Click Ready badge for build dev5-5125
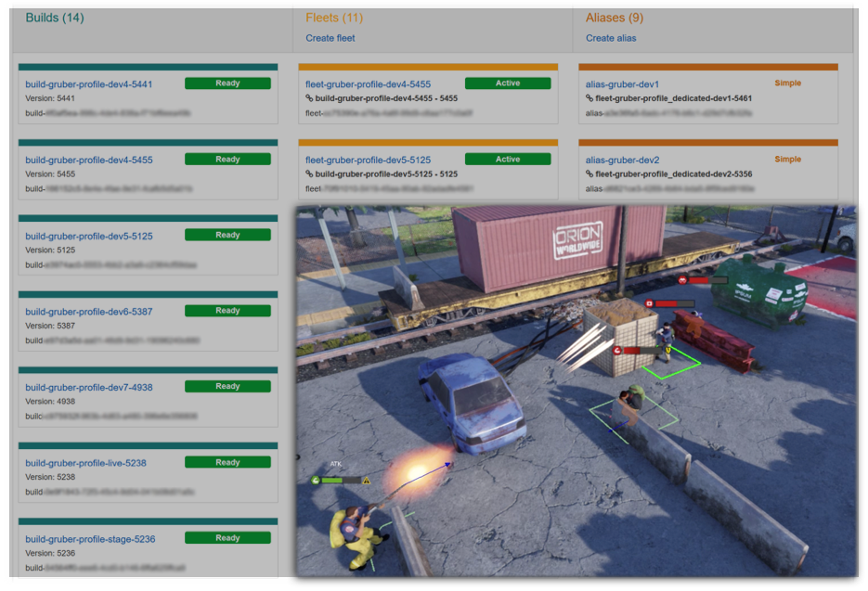868x591 pixels. [x=227, y=235]
